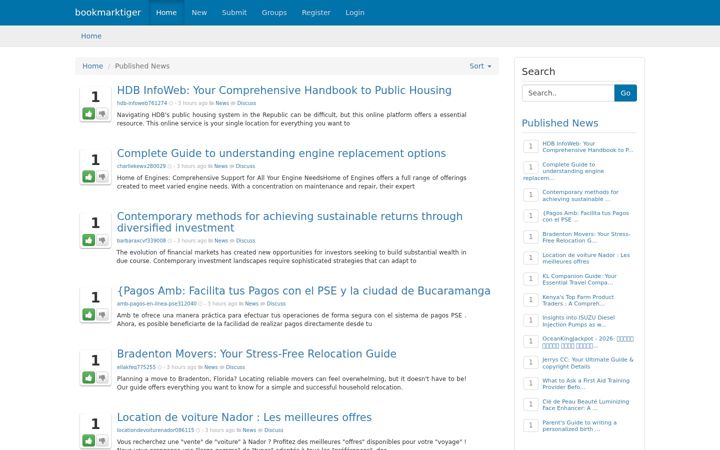The height and width of the screenshot is (450, 720).
Task: Go to the Submit page
Action: tap(234, 12)
